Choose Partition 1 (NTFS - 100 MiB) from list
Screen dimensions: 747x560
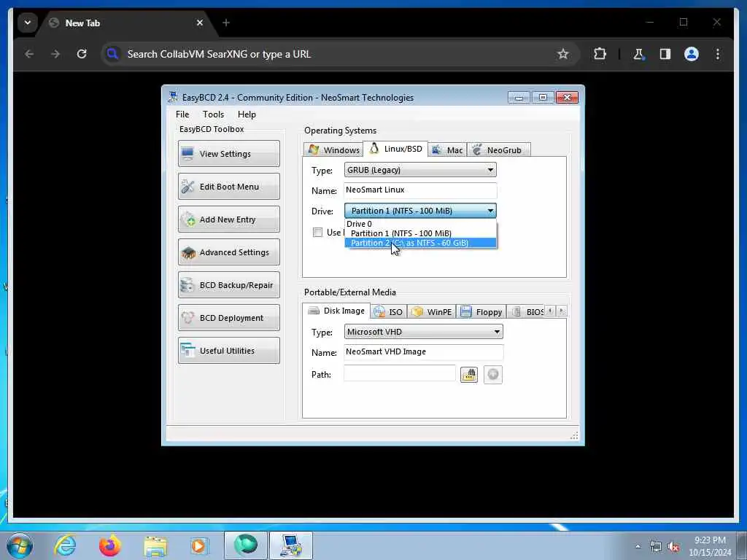(x=420, y=233)
